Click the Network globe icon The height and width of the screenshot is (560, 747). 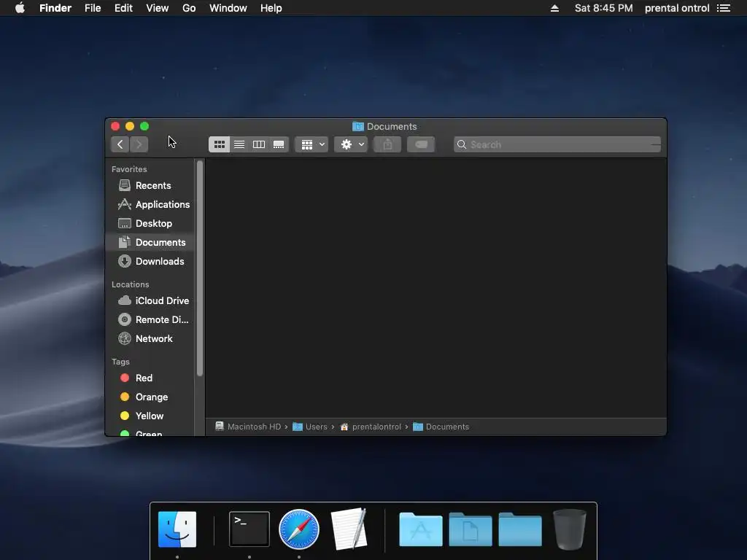(124, 338)
